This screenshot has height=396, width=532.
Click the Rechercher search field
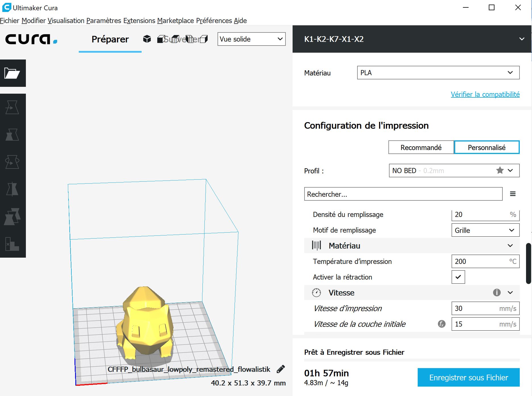(403, 194)
